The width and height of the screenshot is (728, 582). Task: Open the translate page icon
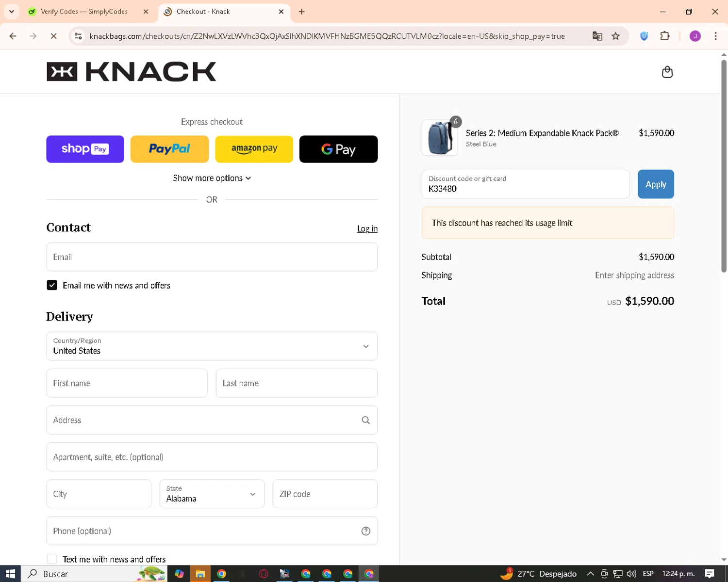pos(597,36)
